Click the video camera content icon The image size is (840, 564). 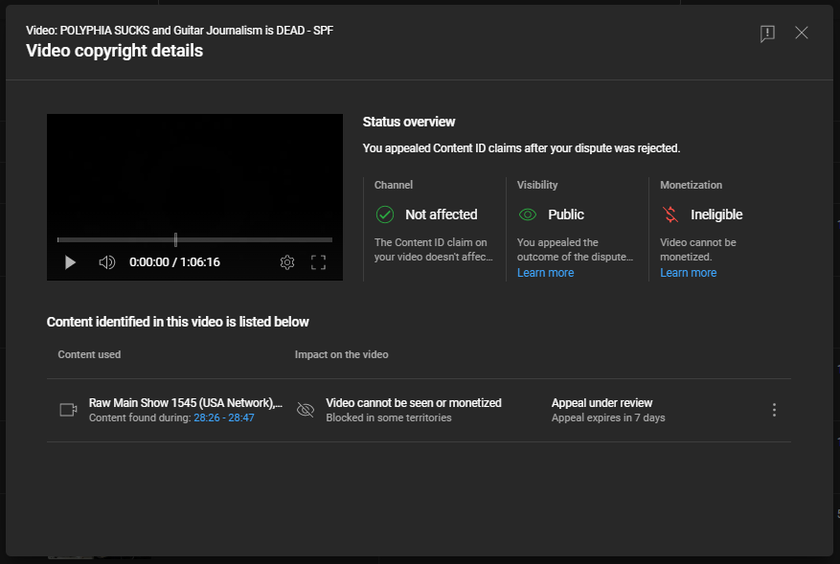(x=68, y=410)
